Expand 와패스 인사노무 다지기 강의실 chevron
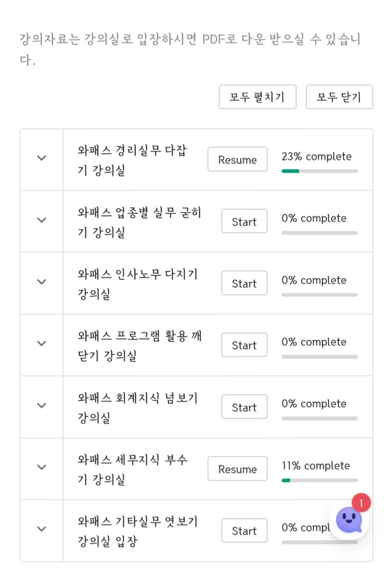 click(x=42, y=282)
